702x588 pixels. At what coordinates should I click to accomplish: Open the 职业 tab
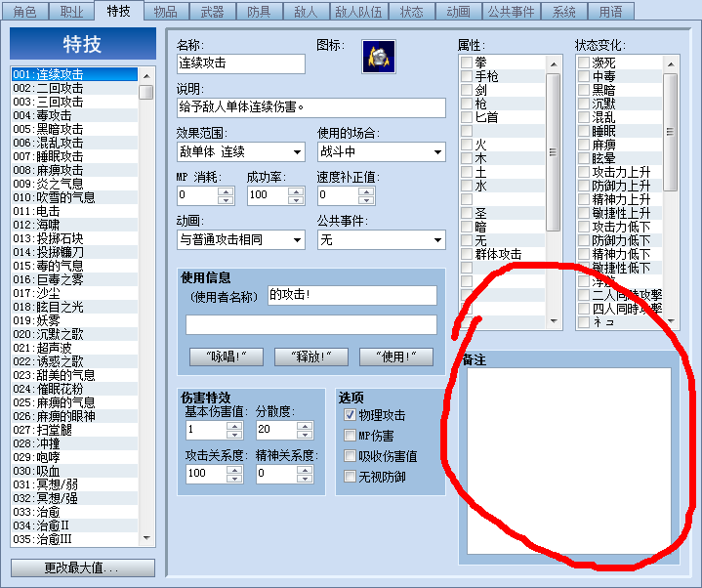[x=71, y=11]
